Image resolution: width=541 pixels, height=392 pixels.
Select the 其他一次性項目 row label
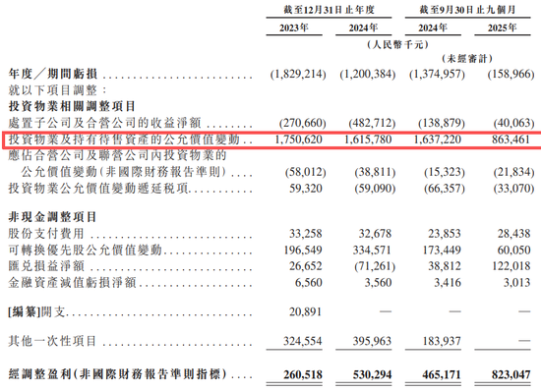pyautogui.click(x=52, y=341)
